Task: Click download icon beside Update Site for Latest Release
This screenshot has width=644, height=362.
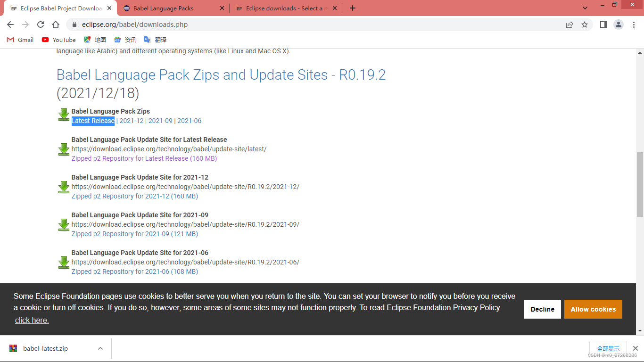Action: pos(64,149)
